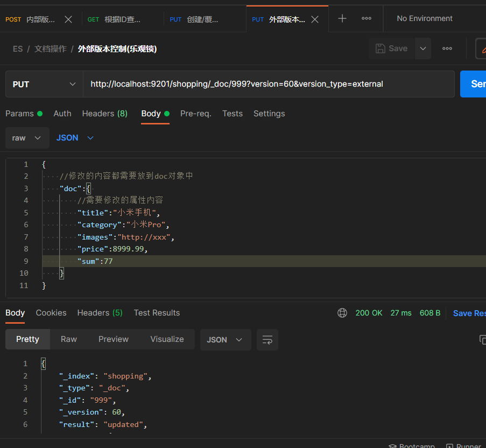
Task: Close the POST 内部版 request tab
Action: point(68,19)
